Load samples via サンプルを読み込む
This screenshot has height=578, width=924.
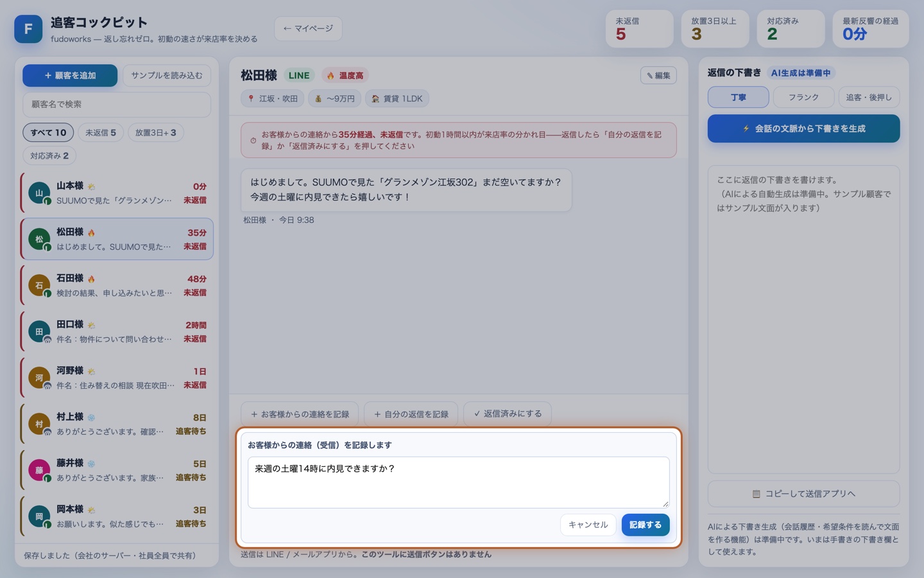click(x=167, y=75)
